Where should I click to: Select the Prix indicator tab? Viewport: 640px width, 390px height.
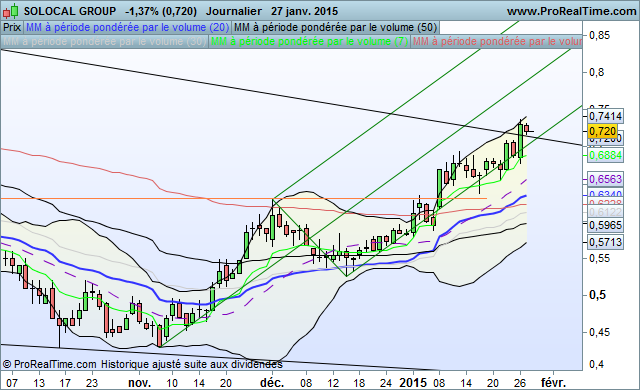12,27
